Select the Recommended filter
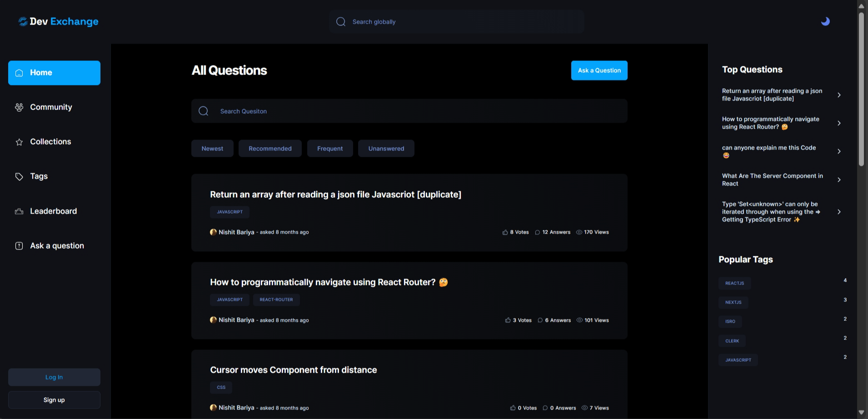 (x=270, y=149)
